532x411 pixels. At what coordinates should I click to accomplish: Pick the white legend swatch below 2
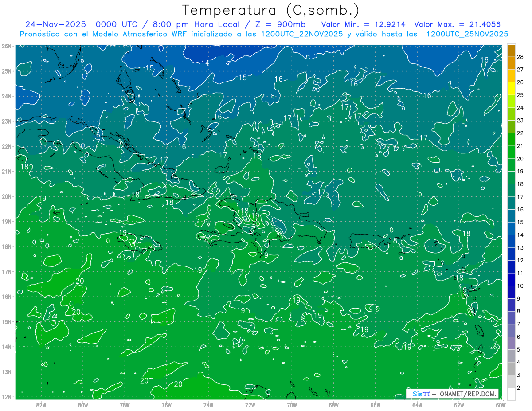[511, 394]
